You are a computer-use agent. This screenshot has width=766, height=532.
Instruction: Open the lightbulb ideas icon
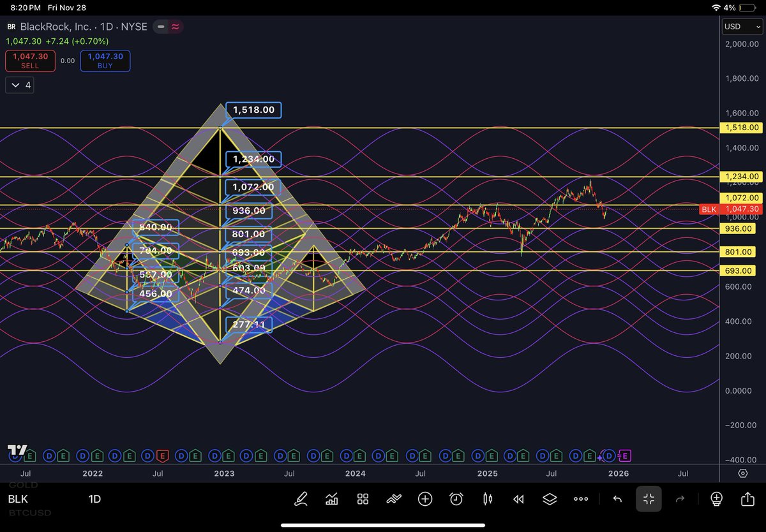click(x=716, y=499)
